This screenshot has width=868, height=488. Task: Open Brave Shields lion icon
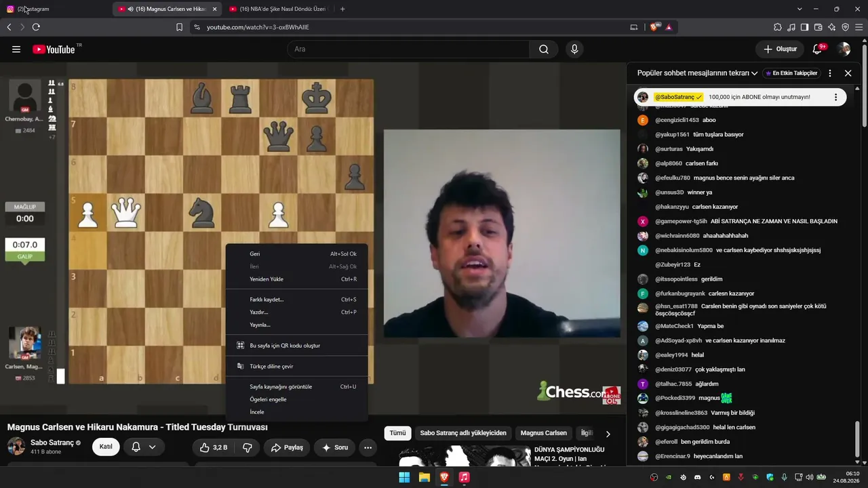(654, 27)
